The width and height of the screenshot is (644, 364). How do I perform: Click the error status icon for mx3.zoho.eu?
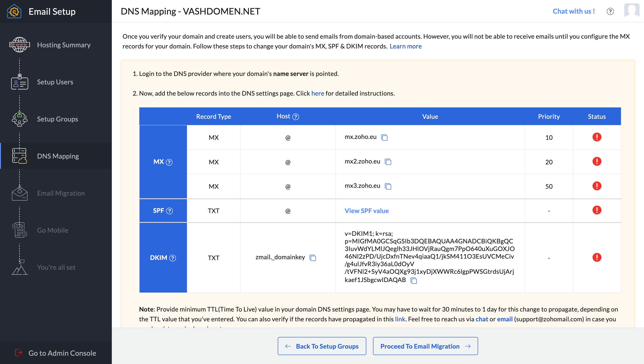point(597,186)
